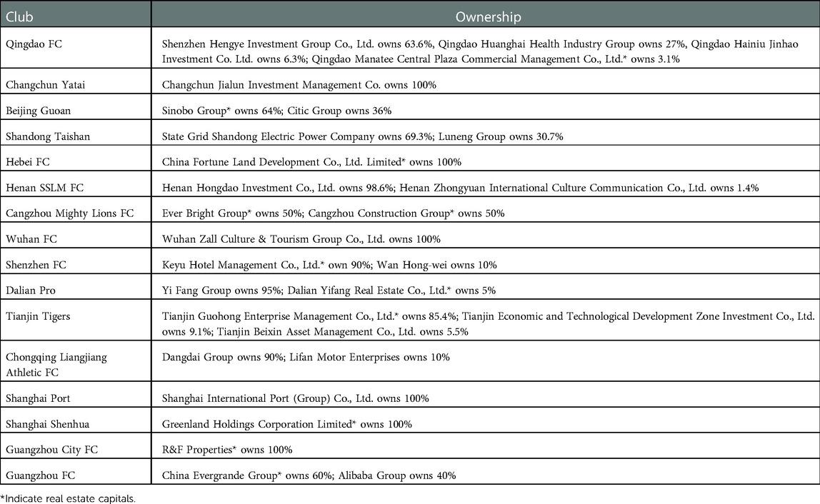This screenshot has width=820, height=504.
Task: Select the Tianjin Tigers club cell
Action: [75, 319]
